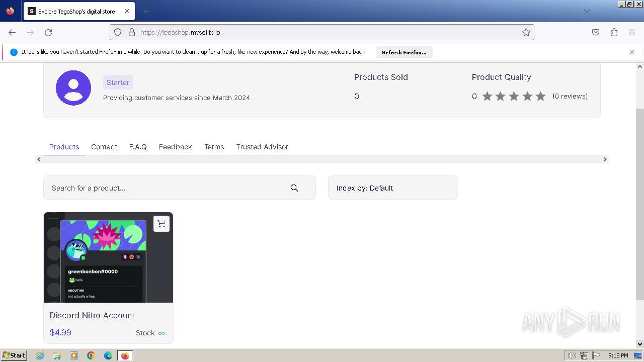Click the tab strip left scroll arrow

[39, 159]
